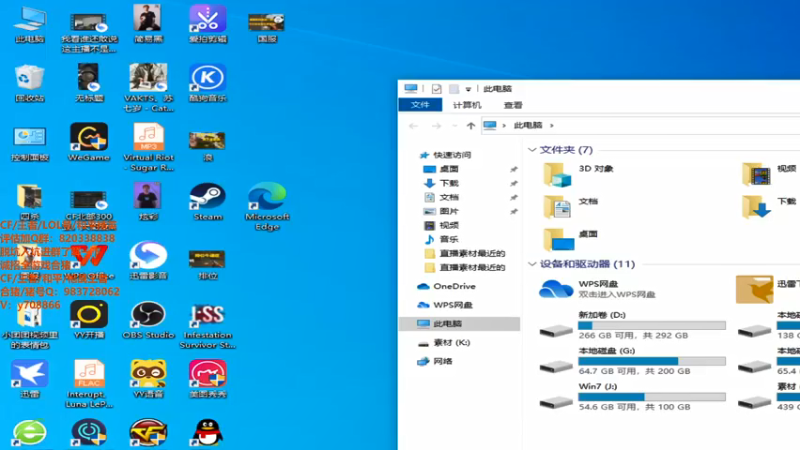This screenshot has width=800, height=450.
Task: Go forward using Explorer's forward arrow
Action: point(436,126)
